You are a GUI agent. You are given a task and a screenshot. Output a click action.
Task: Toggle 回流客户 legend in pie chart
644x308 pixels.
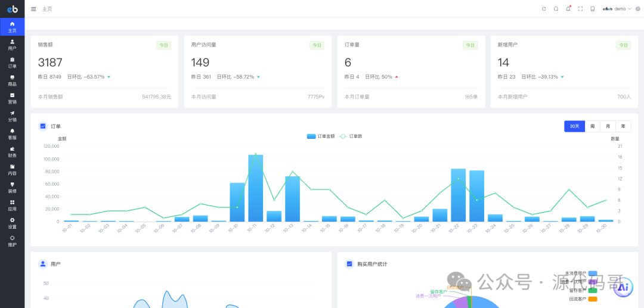(x=592, y=299)
